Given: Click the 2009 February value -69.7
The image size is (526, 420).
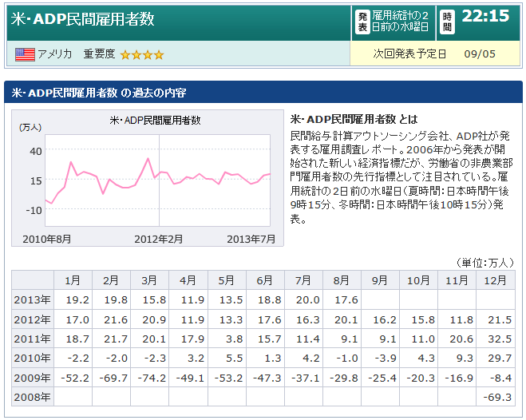Looking at the screenshot, I should pos(113,378).
